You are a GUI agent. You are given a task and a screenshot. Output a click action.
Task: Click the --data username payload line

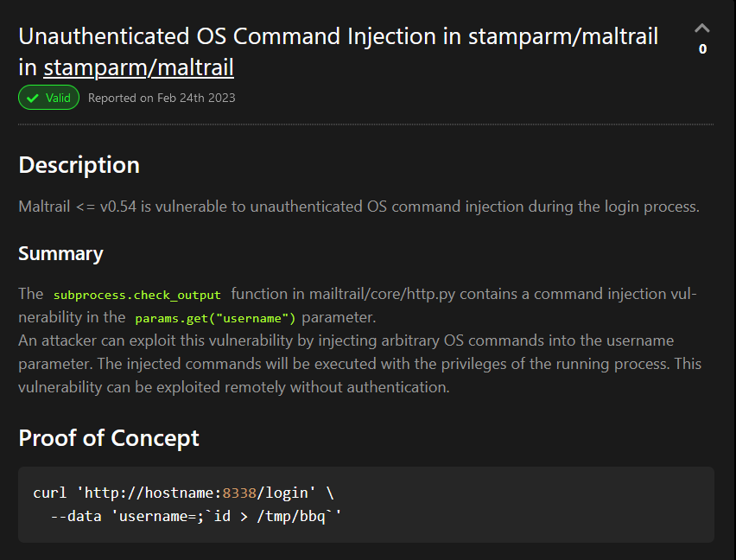click(x=196, y=516)
